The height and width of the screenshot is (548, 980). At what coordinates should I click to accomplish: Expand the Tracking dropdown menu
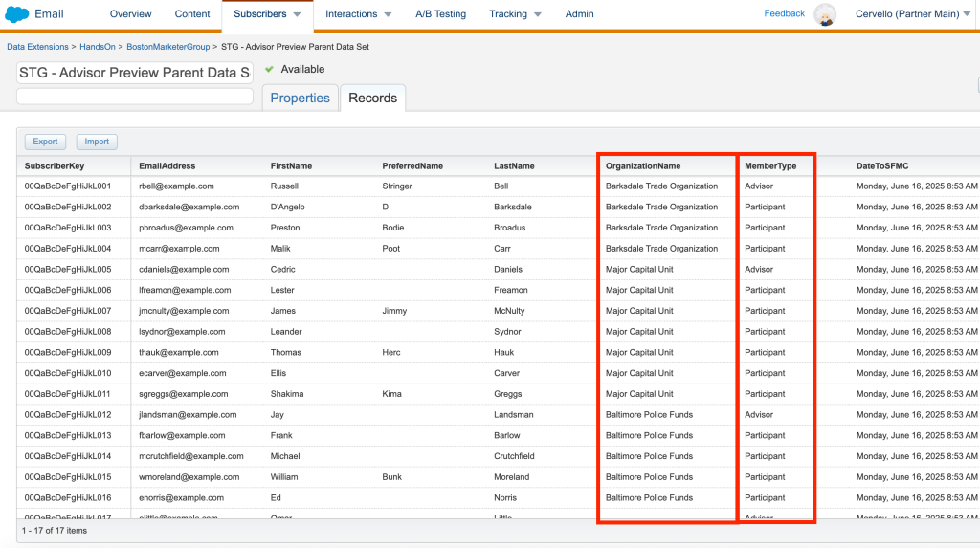point(538,15)
